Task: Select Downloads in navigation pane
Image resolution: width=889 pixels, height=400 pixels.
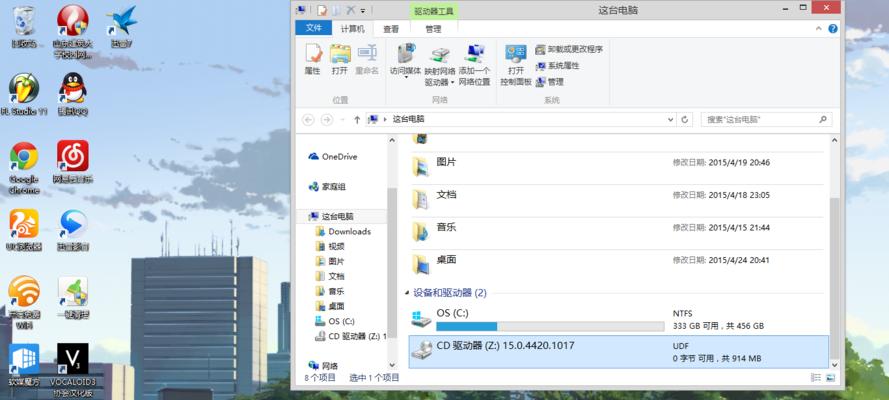Action: 343,231
